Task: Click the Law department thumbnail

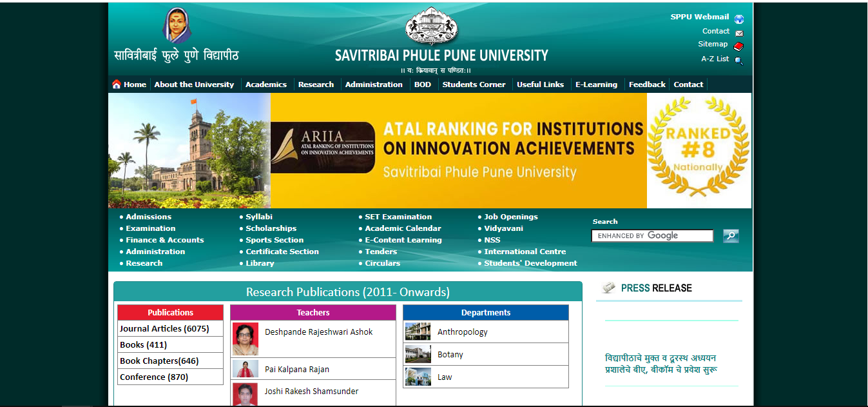Action: (418, 377)
